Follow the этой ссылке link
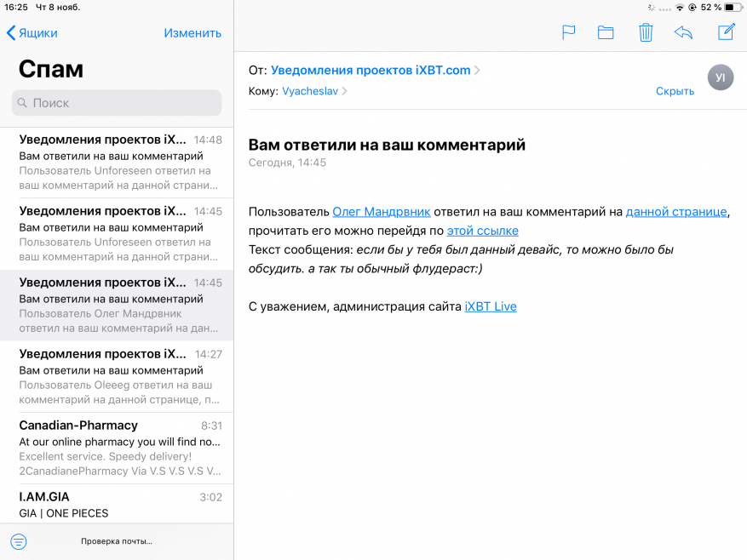747x560 pixels. point(482,231)
